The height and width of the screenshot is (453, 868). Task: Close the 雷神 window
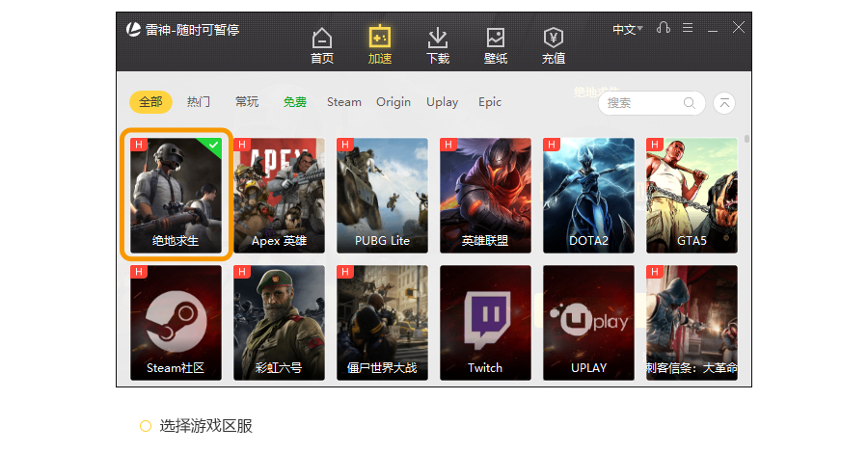click(739, 28)
